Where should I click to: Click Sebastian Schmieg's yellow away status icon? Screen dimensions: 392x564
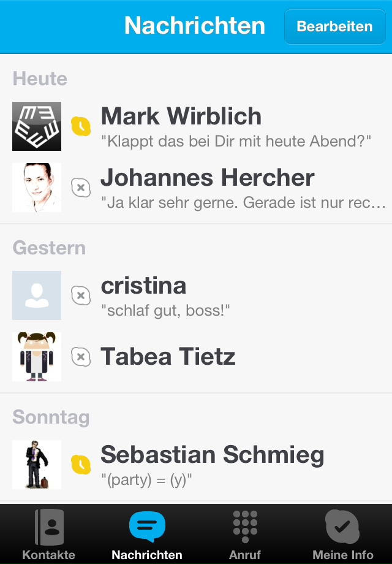pyautogui.click(x=81, y=465)
